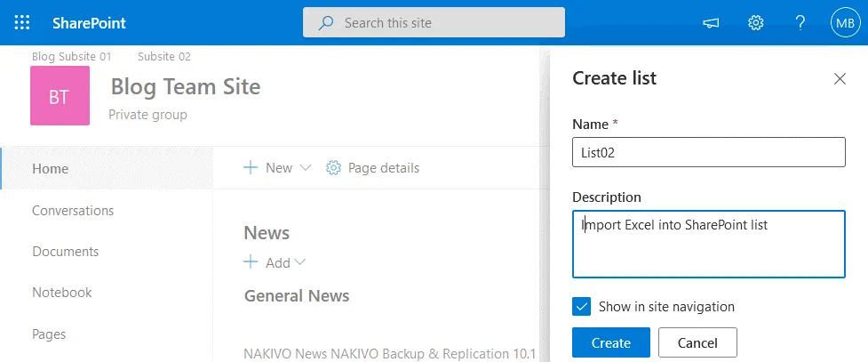Go to Conversations in left navigation
This screenshot has height=362, width=868.
coord(73,211)
